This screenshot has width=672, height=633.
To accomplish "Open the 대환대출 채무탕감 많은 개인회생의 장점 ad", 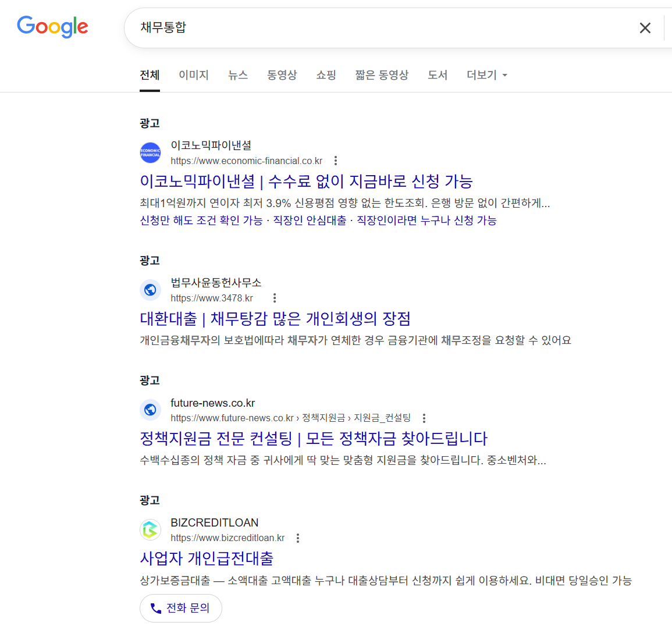I will 275,318.
